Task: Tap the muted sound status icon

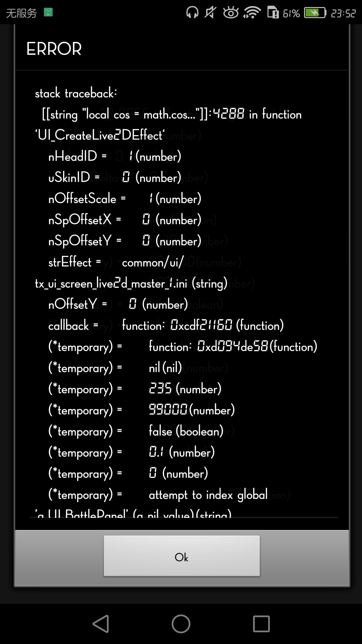Action: click(210, 13)
